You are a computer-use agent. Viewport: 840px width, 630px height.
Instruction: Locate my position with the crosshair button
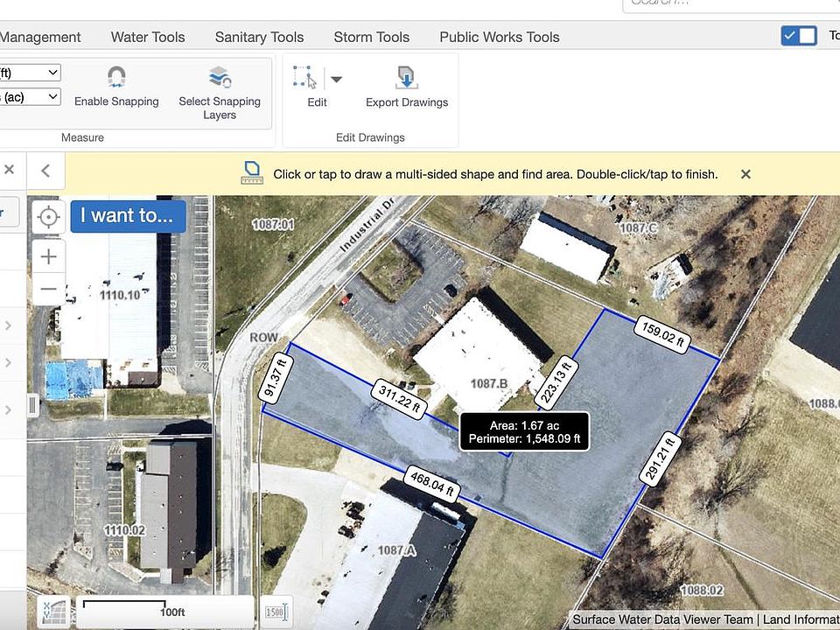[x=48, y=216]
